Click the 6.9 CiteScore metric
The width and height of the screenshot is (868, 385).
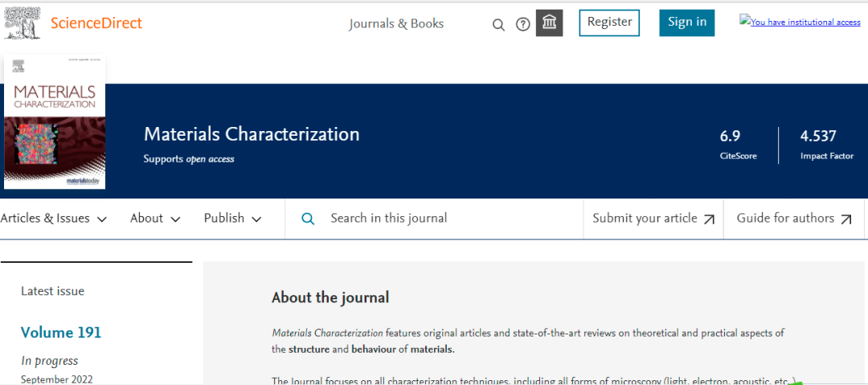[x=731, y=135]
